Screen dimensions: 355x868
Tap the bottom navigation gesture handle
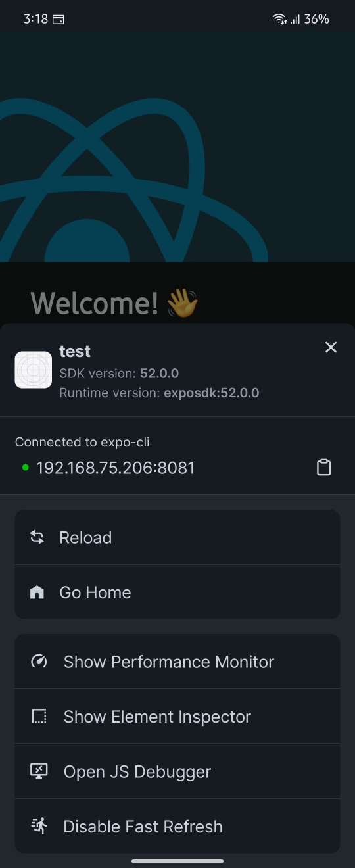tap(177, 861)
